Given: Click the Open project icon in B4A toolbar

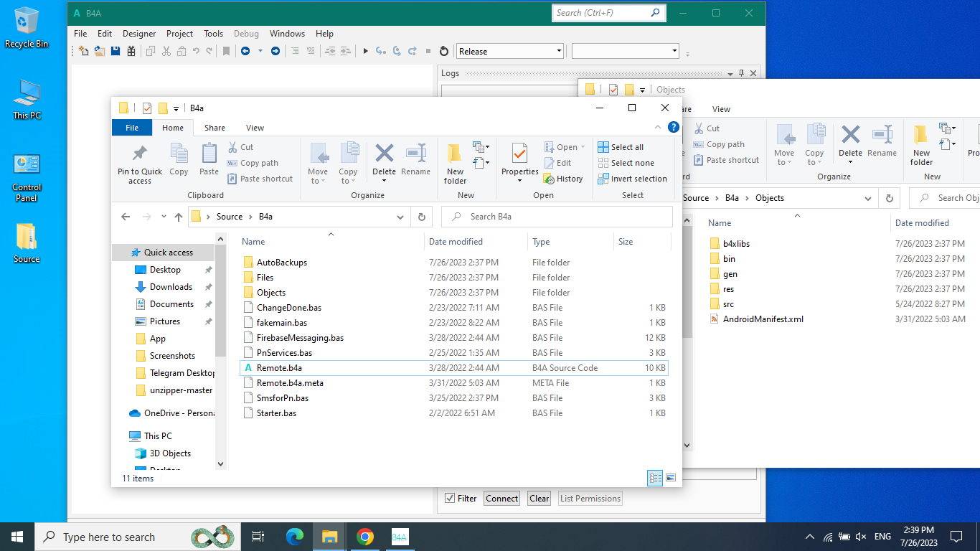Looking at the screenshot, I should coord(99,51).
